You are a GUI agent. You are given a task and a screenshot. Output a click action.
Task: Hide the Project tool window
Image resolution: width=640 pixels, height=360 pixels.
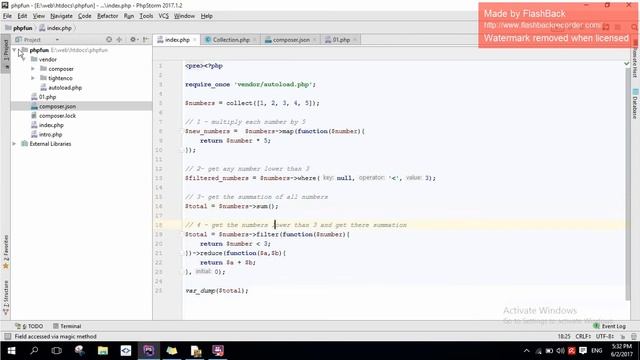(146, 40)
